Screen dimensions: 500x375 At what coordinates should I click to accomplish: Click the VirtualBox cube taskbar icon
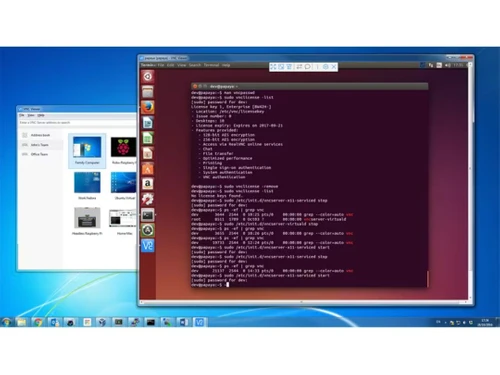(x=102, y=322)
